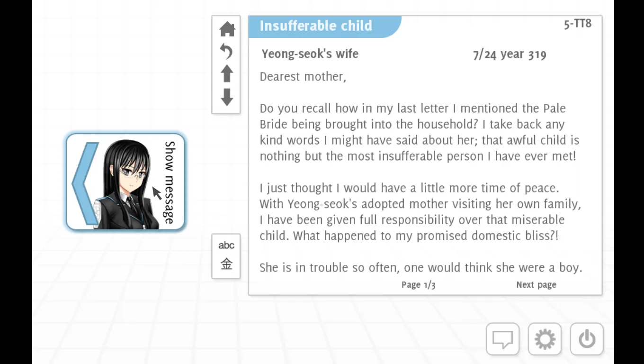Click the paragraph mentioning the Pale Bride
This screenshot has height=364, width=644.
[419, 132]
